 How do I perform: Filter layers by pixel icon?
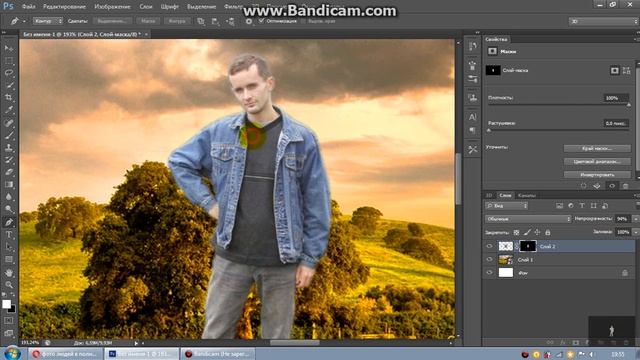pos(559,206)
